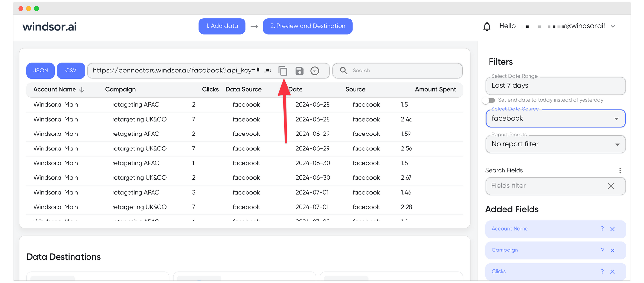Click the Amount Spent column header
This screenshot has height=283, width=644.
click(436, 89)
